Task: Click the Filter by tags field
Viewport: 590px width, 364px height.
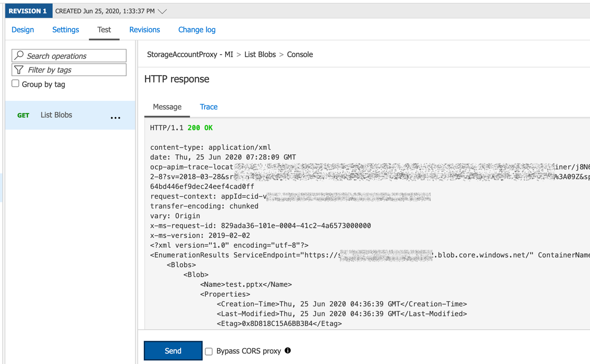Action: (x=69, y=70)
